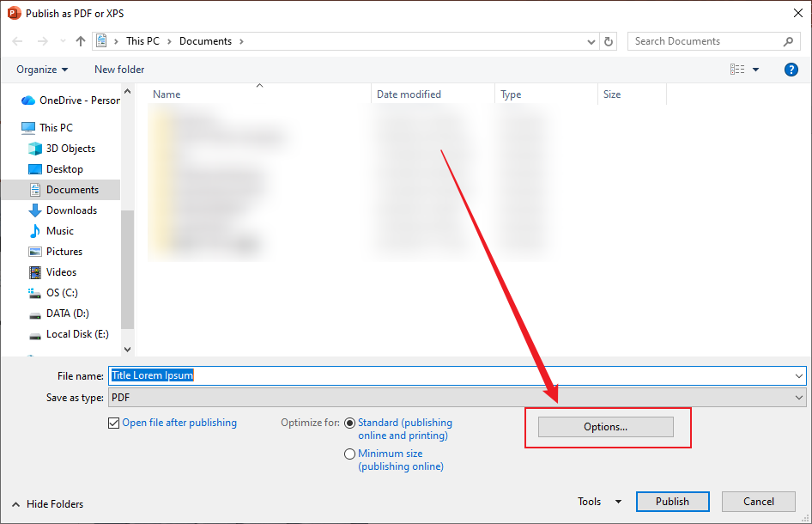Choose Minimum size publishing online
Viewport: 812px width, 524px height.
tap(349, 454)
